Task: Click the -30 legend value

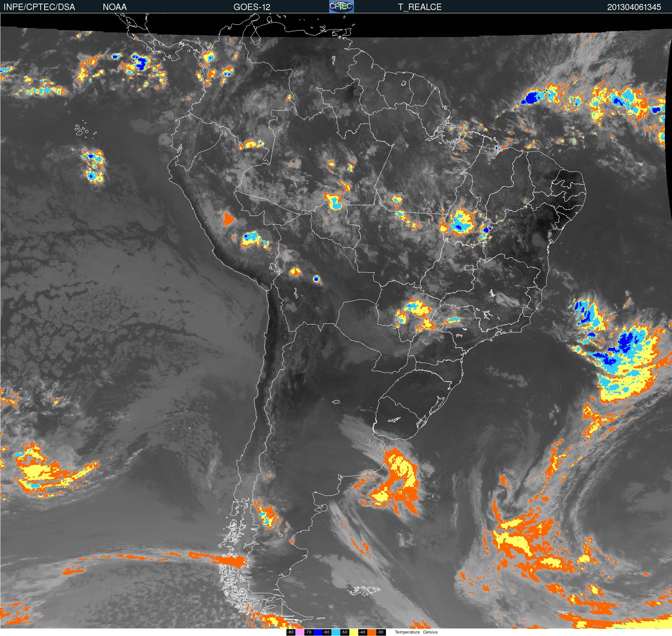Action: pyautogui.click(x=380, y=632)
